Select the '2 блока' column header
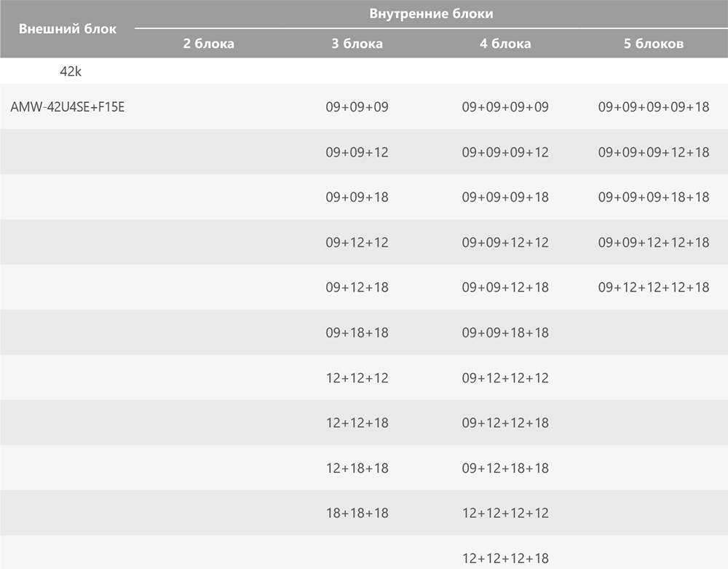The image size is (728, 569). (x=208, y=44)
